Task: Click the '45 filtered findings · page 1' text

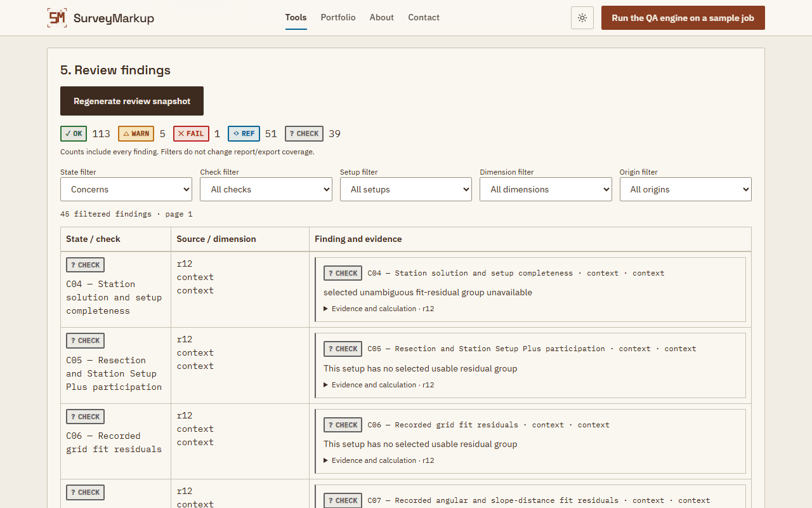Action: coord(126,214)
